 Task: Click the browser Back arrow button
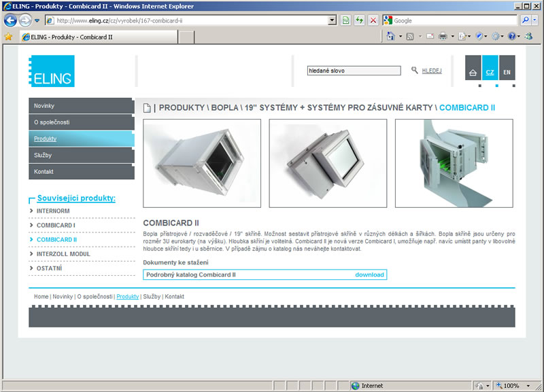click(11, 20)
